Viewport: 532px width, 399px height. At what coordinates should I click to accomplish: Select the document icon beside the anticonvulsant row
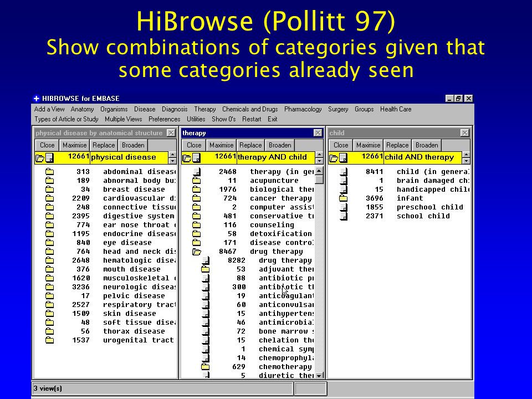click(206, 304)
